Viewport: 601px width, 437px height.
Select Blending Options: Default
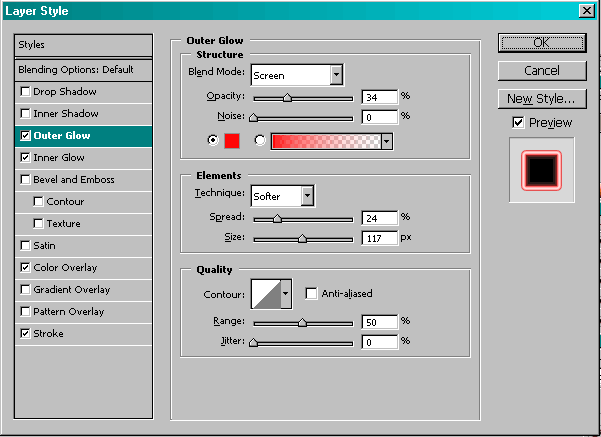coord(76,70)
